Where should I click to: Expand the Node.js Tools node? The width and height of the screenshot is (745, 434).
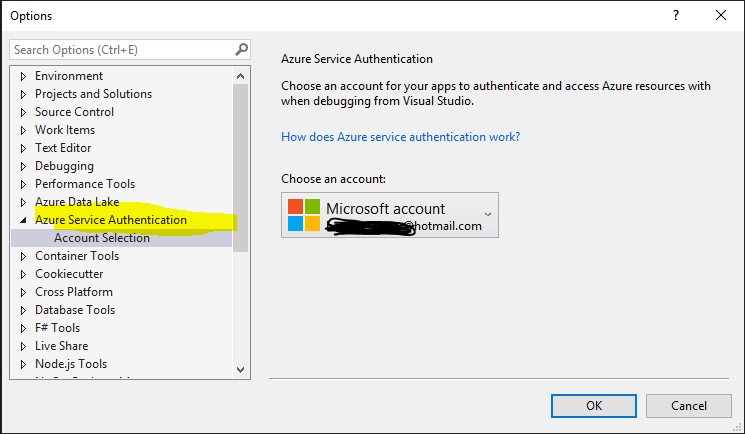pos(23,365)
